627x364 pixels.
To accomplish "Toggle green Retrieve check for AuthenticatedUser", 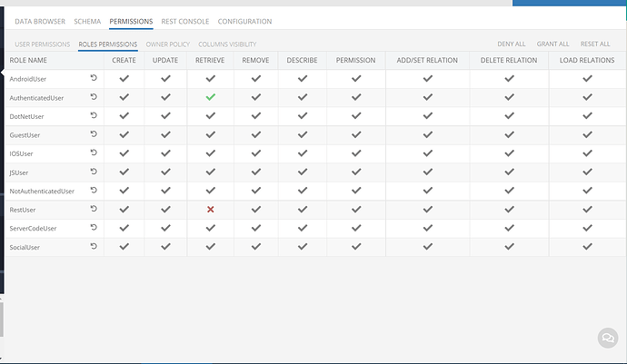I will (x=210, y=97).
